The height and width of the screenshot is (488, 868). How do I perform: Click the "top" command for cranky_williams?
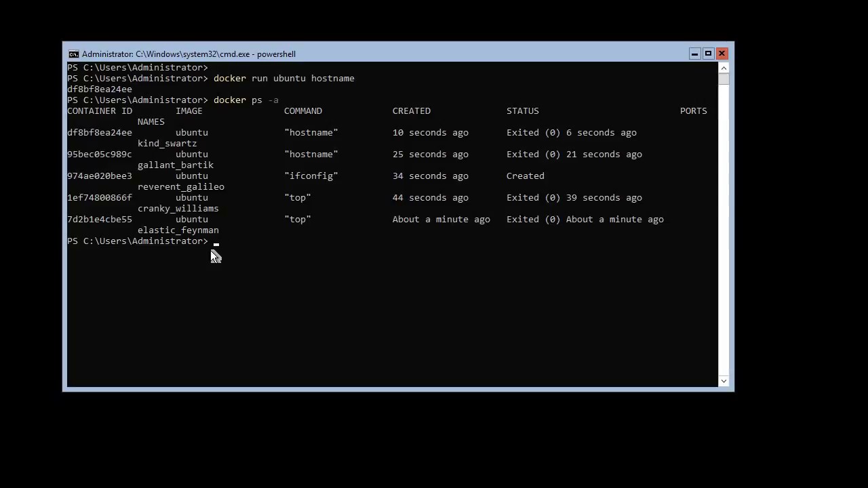coord(298,198)
